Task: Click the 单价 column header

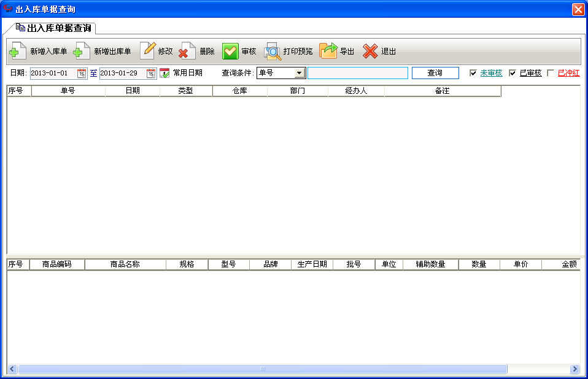Action: pyautogui.click(x=520, y=264)
